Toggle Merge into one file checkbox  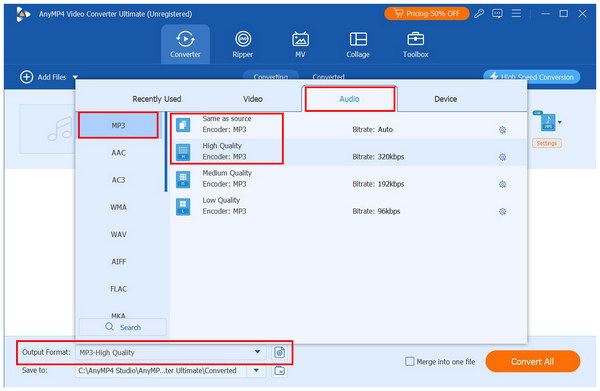click(409, 362)
